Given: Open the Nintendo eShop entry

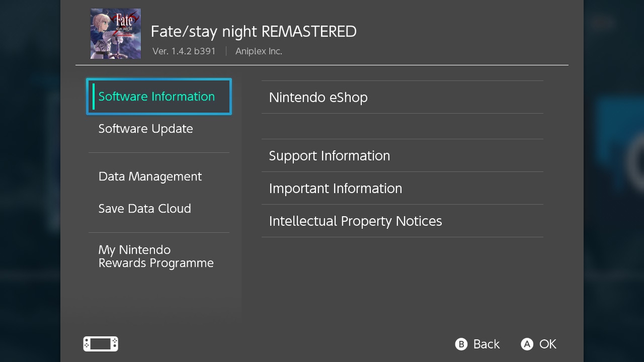Looking at the screenshot, I should (x=403, y=97).
